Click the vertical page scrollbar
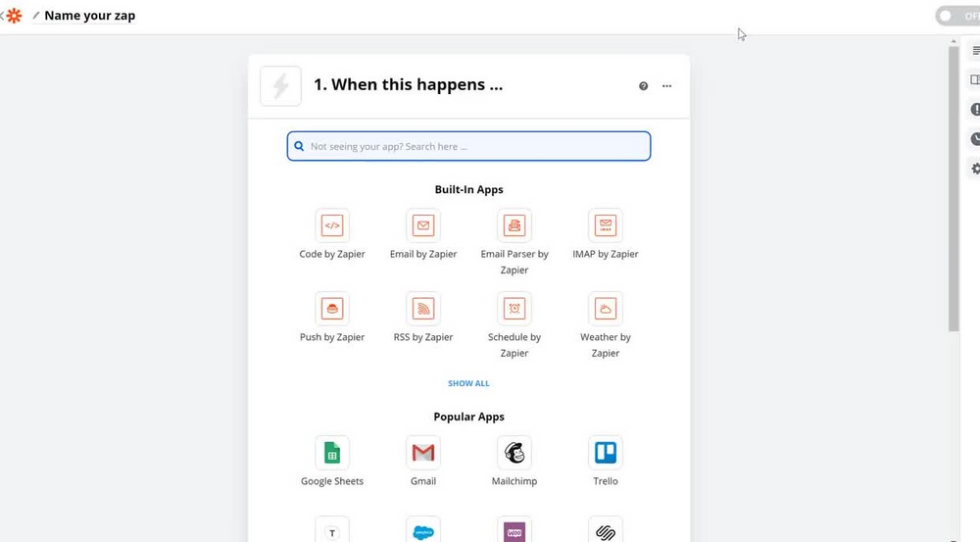This screenshot has width=980, height=542. pos(954,189)
